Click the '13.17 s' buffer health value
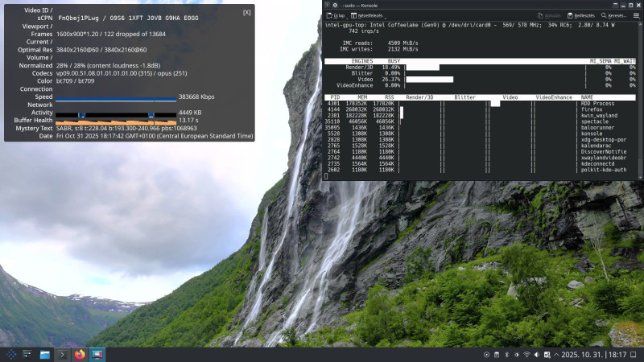Viewport: 644px width, 362px height. 188,120
